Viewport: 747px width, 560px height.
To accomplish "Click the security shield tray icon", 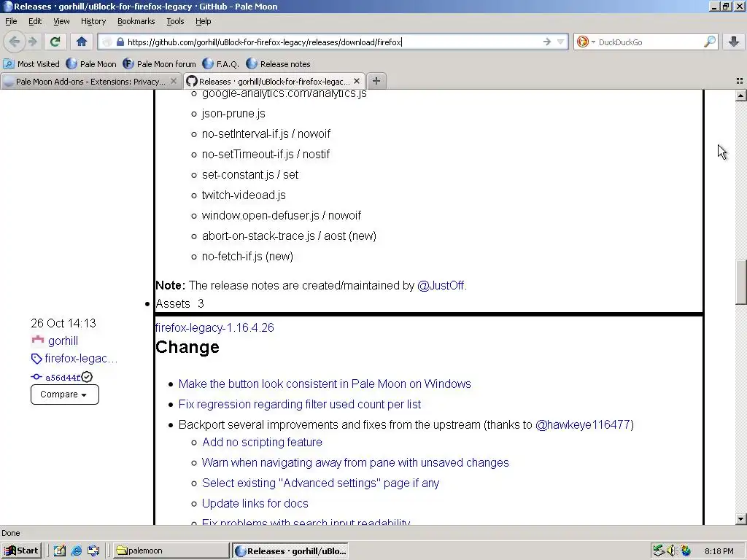I will coord(685,551).
